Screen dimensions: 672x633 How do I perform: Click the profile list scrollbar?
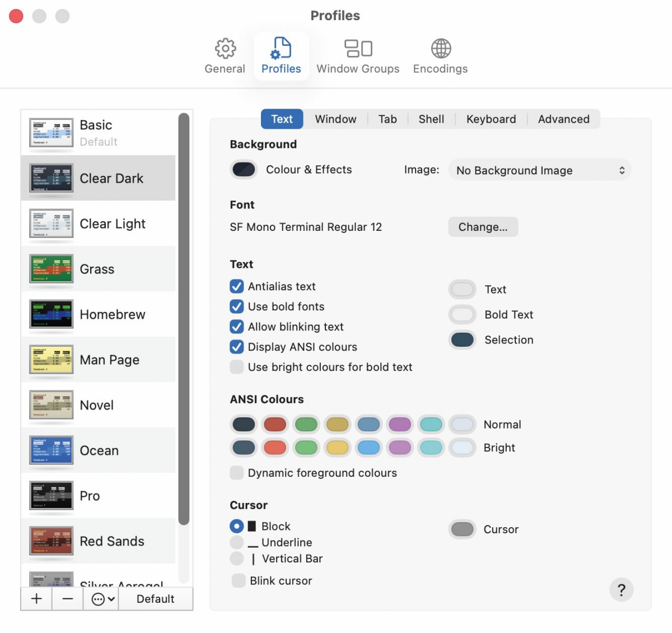[184, 319]
